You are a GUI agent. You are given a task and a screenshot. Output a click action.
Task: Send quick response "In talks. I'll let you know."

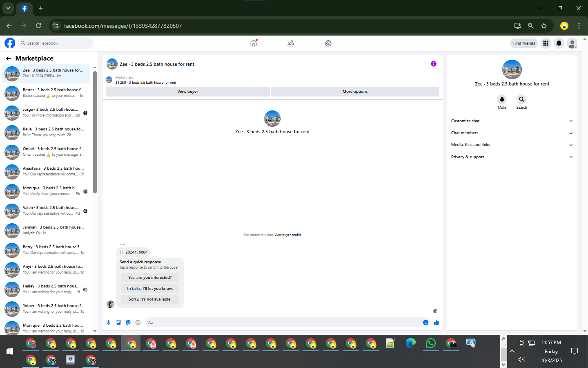click(x=150, y=289)
